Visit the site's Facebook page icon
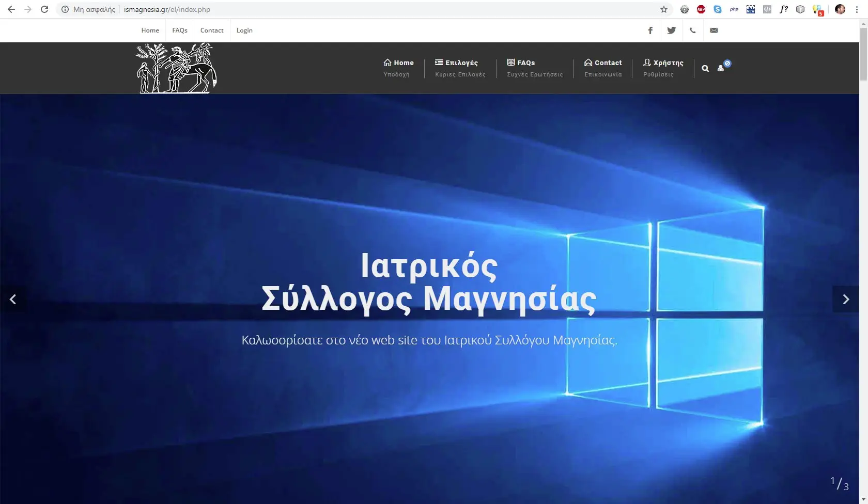Image resolution: width=868 pixels, height=504 pixels. coord(650,30)
